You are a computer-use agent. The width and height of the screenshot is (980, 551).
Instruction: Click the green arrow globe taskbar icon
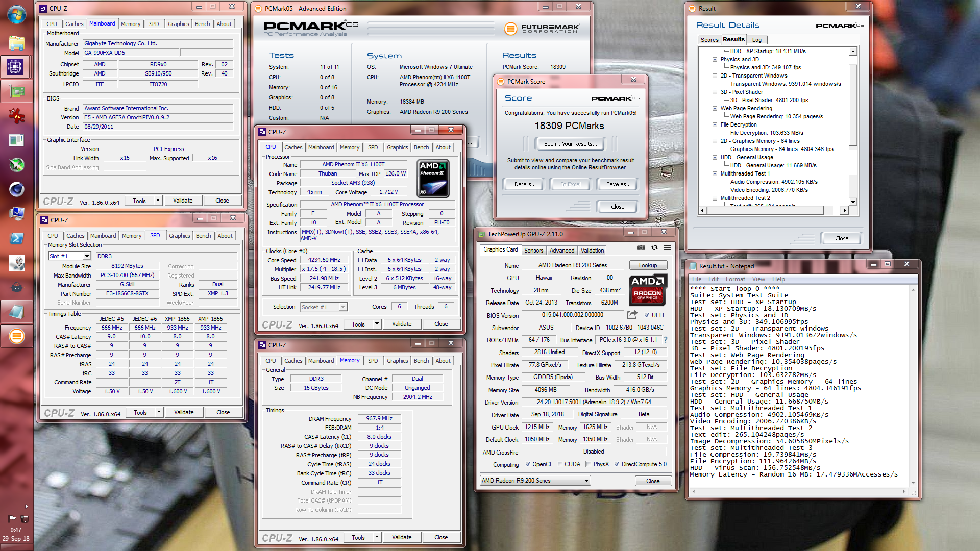click(17, 165)
